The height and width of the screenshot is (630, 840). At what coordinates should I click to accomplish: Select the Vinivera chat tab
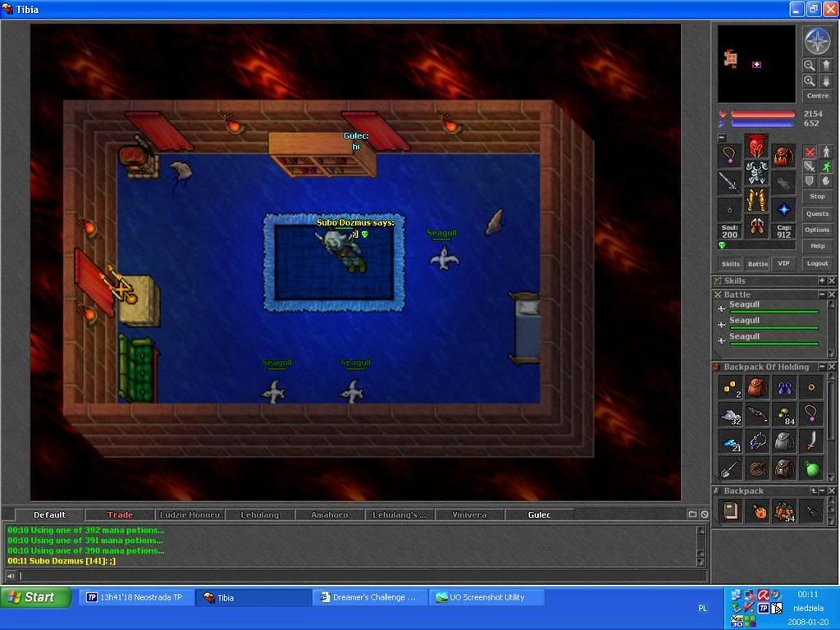click(x=469, y=515)
